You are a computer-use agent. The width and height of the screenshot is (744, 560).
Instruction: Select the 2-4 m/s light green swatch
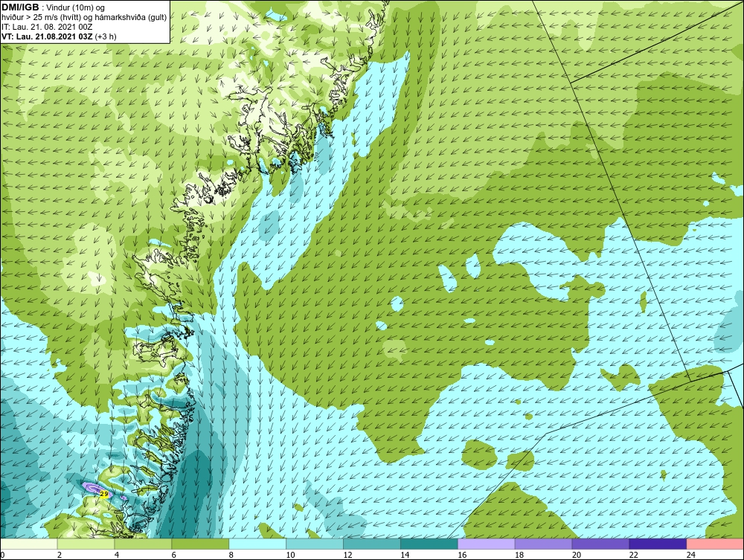[86, 544]
